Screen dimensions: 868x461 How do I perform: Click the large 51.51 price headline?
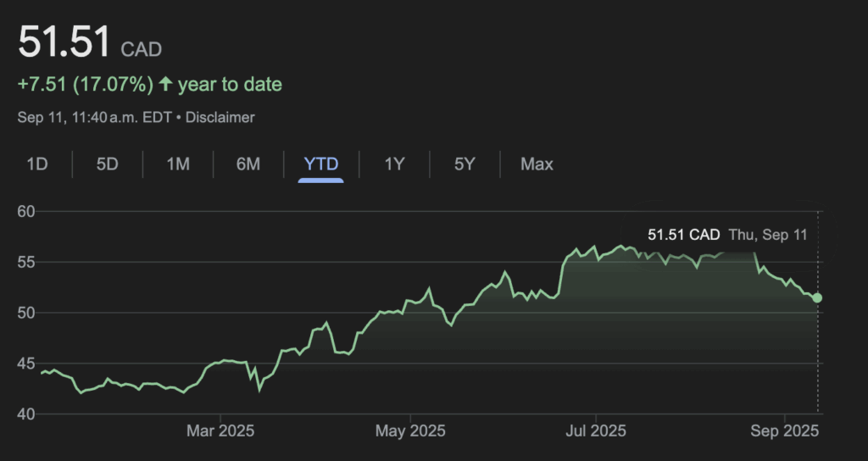pyautogui.click(x=64, y=42)
